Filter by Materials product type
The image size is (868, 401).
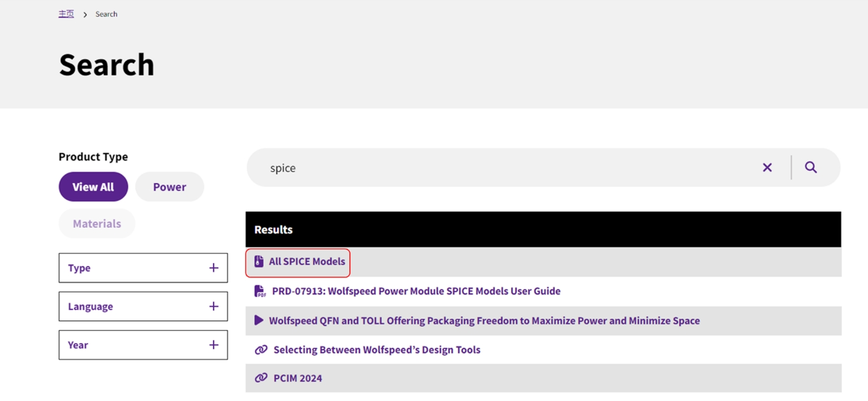click(x=97, y=223)
